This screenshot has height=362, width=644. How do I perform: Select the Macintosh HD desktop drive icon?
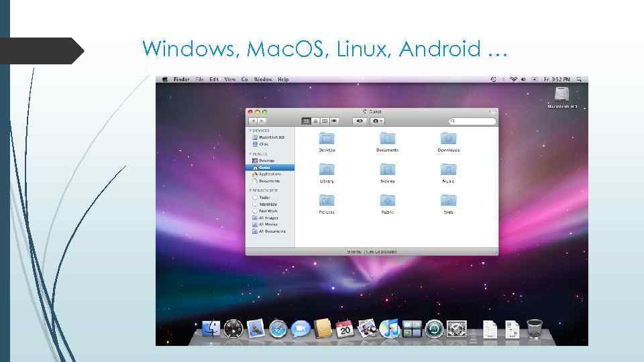pyautogui.click(x=561, y=94)
